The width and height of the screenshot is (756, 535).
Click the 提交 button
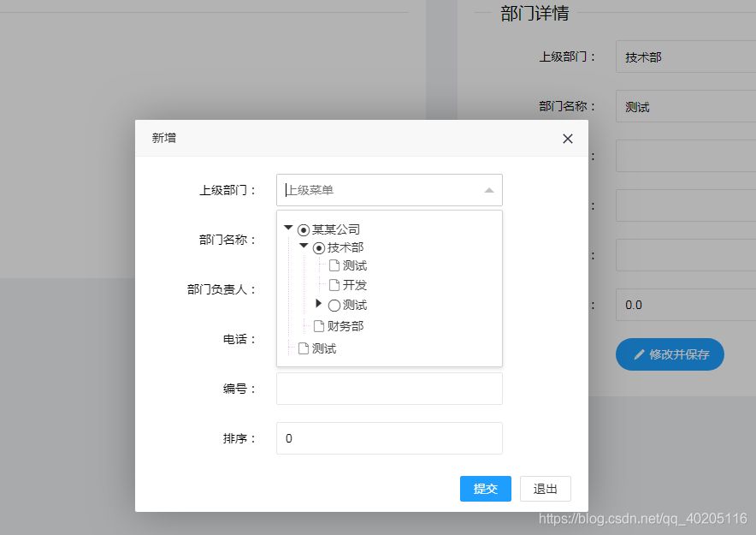coord(485,489)
